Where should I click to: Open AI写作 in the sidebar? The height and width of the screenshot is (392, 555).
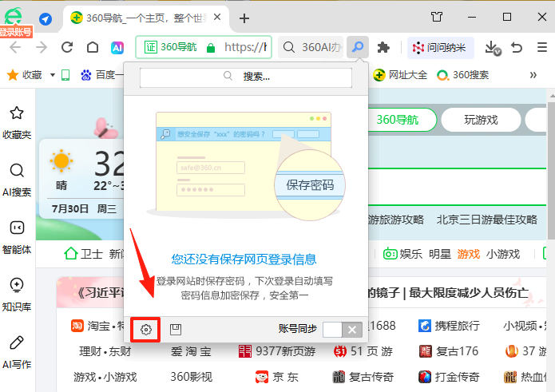pyautogui.click(x=17, y=352)
